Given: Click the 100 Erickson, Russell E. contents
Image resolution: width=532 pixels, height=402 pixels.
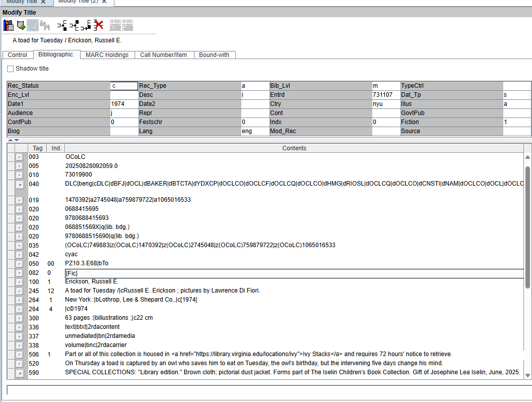Looking at the screenshot, I should point(92,281).
